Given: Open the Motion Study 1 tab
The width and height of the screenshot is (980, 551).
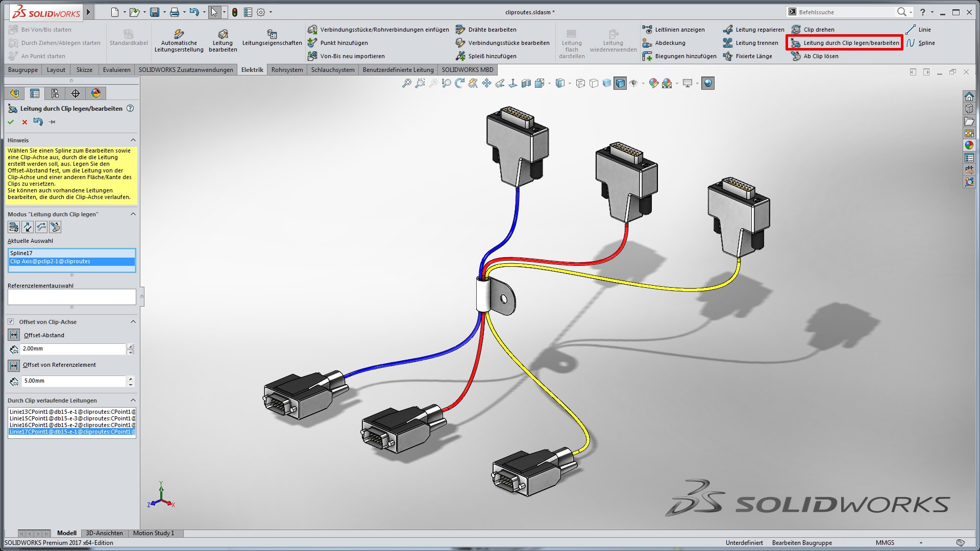Looking at the screenshot, I should click(154, 533).
